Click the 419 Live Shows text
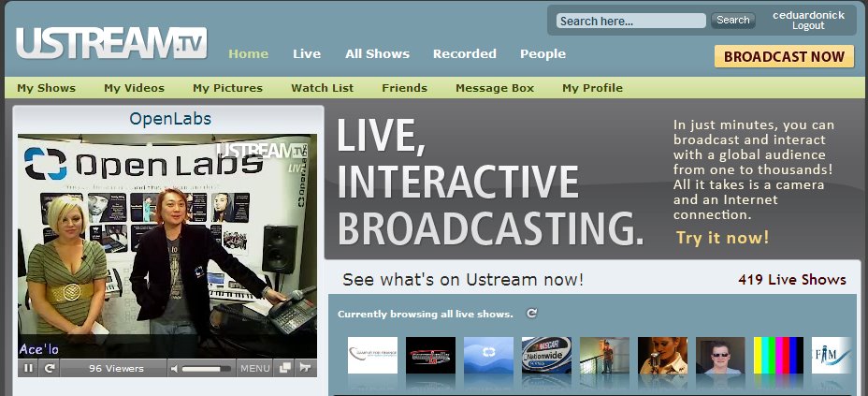The height and width of the screenshot is (396, 868). coord(792,280)
